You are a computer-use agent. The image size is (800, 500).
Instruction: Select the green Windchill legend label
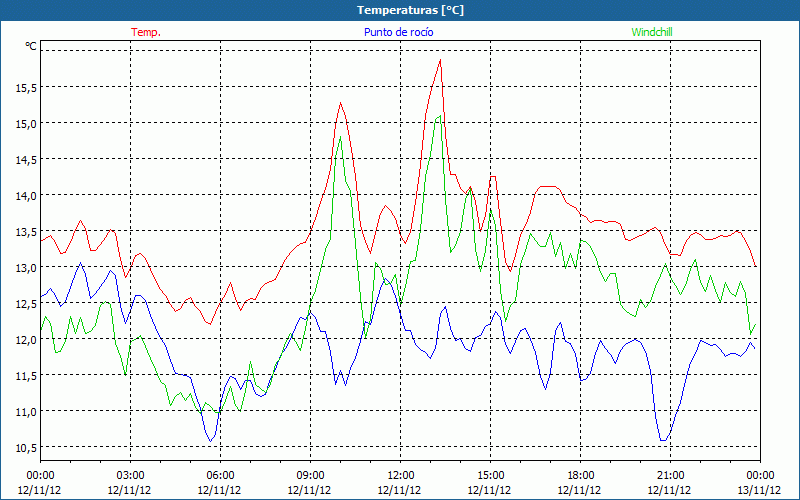pos(652,32)
